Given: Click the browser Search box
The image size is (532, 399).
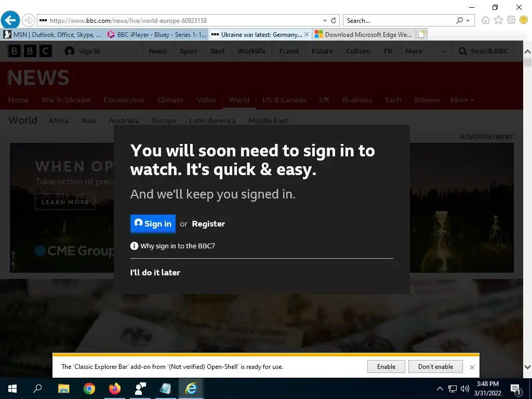Looking at the screenshot, I should coord(400,20).
